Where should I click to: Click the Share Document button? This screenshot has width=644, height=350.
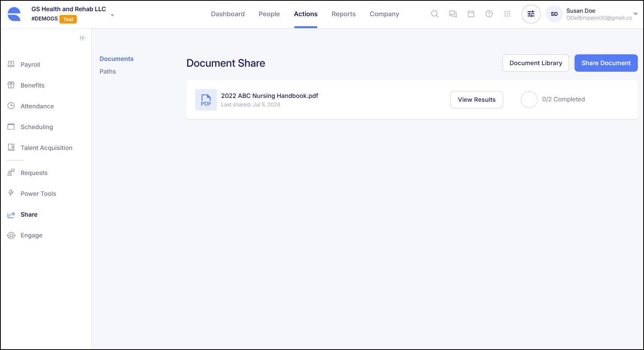[605, 63]
